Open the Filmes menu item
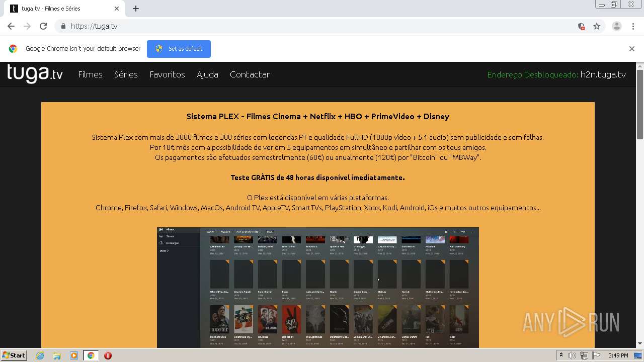644x362 pixels. coord(91,74)
